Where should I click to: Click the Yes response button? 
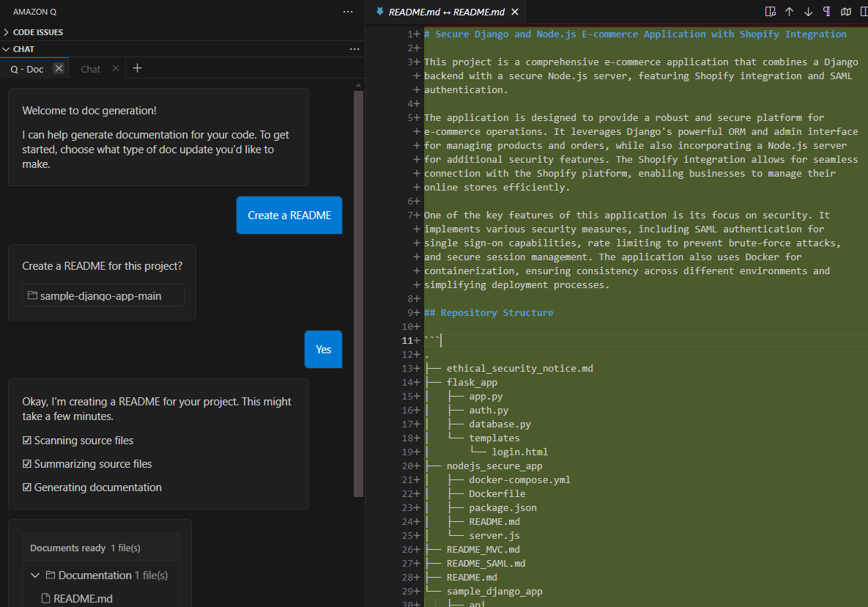tap(323, 350)
